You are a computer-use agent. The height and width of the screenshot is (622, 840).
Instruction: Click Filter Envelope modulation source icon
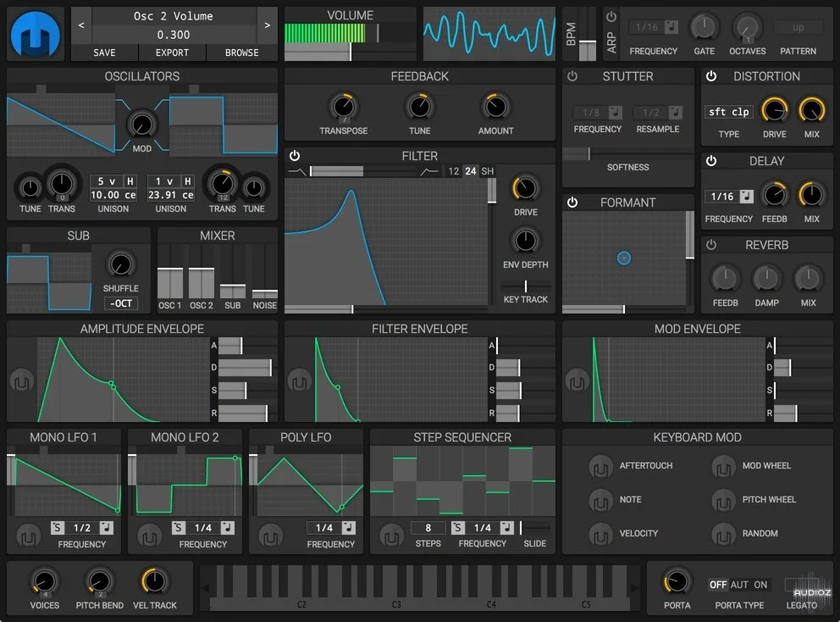(300, 381)
